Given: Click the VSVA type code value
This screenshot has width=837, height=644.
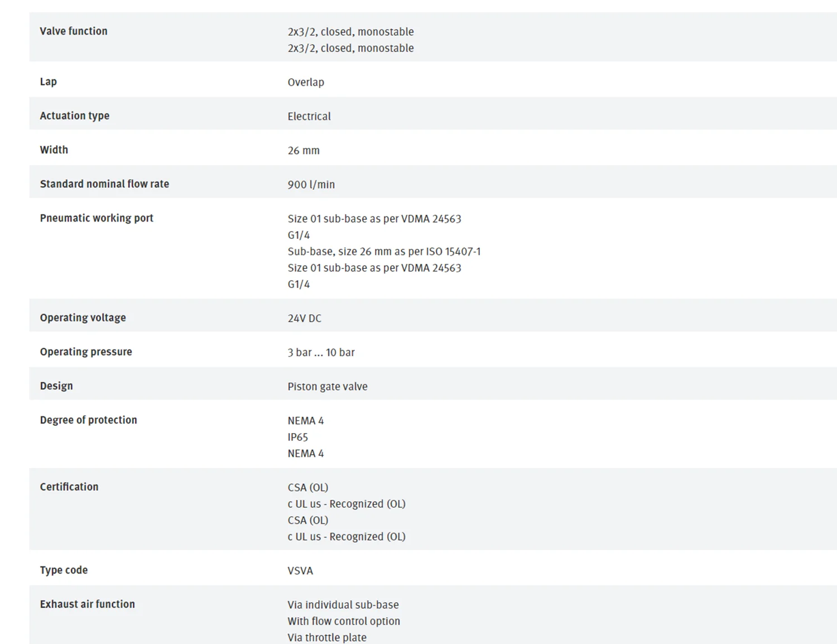Looking at the screenshot, I should (x=300, y=571).
